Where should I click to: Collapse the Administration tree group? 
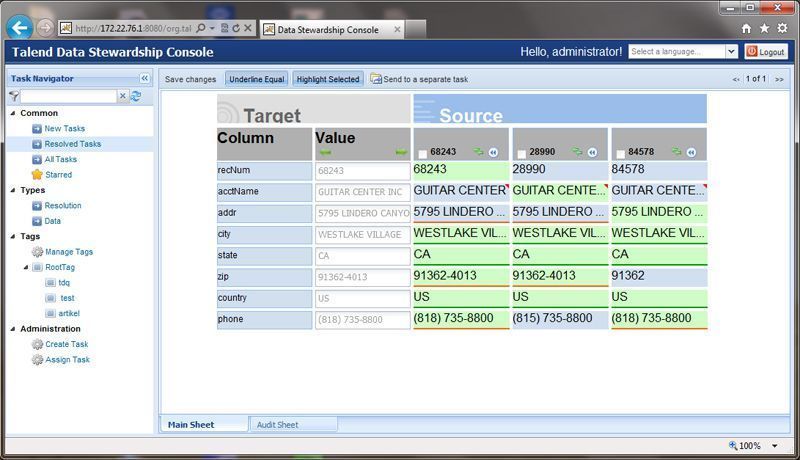pyautogui.click(x=13, y=329)
